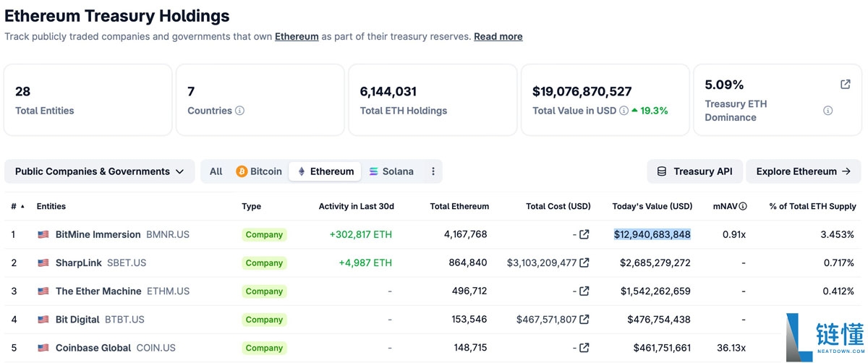868x363 pixels.
Task: Click the Company tag in SharpLink row
Action: click(x=264, y=263)
